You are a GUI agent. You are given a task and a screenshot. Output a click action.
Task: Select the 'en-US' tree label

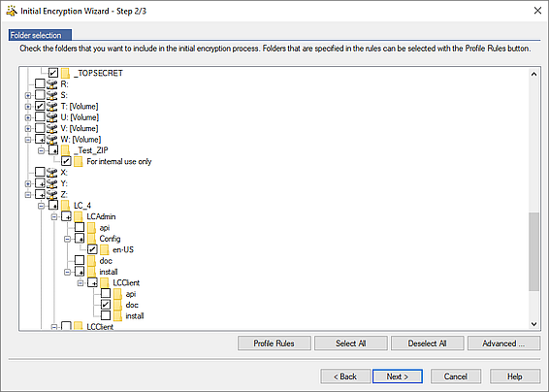point(123,249)
